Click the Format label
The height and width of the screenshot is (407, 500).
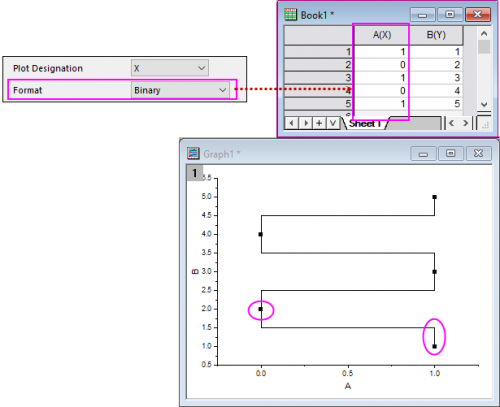[28, 90]
